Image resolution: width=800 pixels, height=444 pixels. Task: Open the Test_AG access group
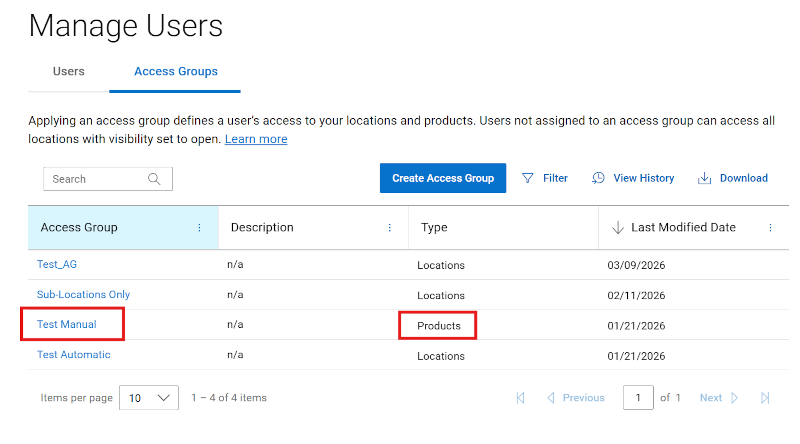tap(57, 265)
